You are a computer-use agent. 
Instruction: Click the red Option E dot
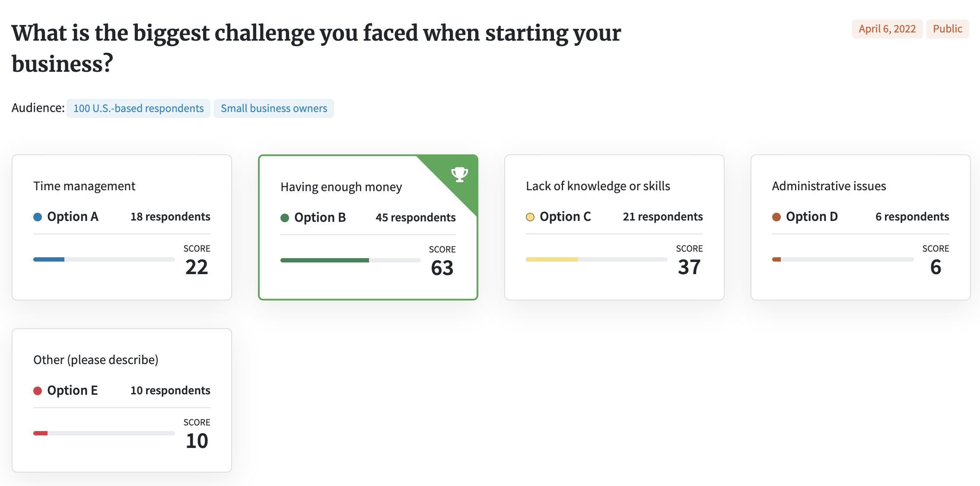coord(38,391)
